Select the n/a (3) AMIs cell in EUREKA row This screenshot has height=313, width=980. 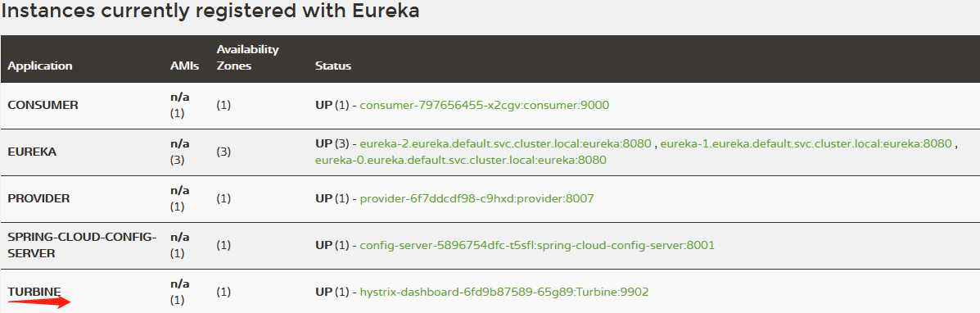[179, 152]
